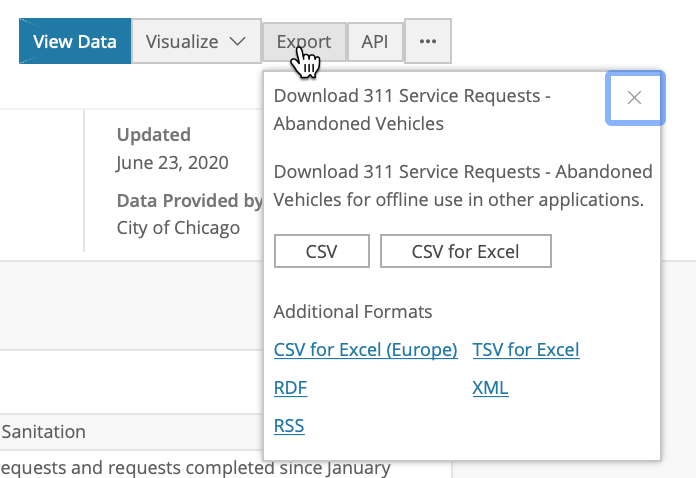Click the 'Sanitation' row text

44,431
